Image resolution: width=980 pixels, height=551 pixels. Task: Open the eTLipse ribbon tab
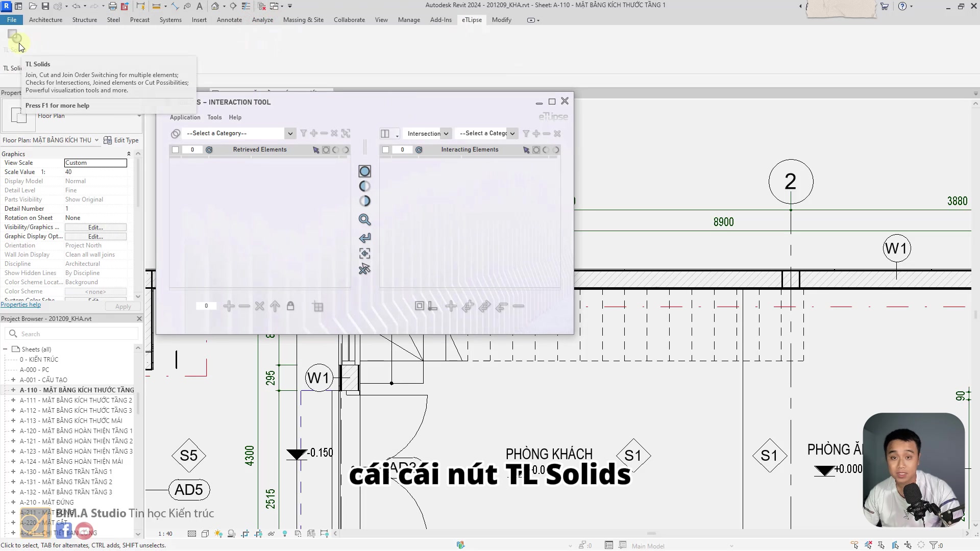coord(472,20)
